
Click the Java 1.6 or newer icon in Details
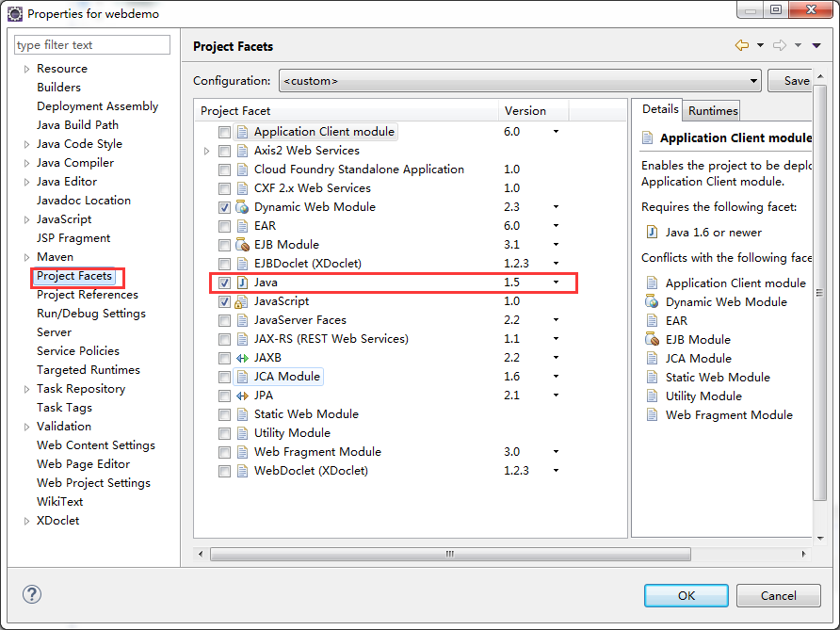click(652, 232)
